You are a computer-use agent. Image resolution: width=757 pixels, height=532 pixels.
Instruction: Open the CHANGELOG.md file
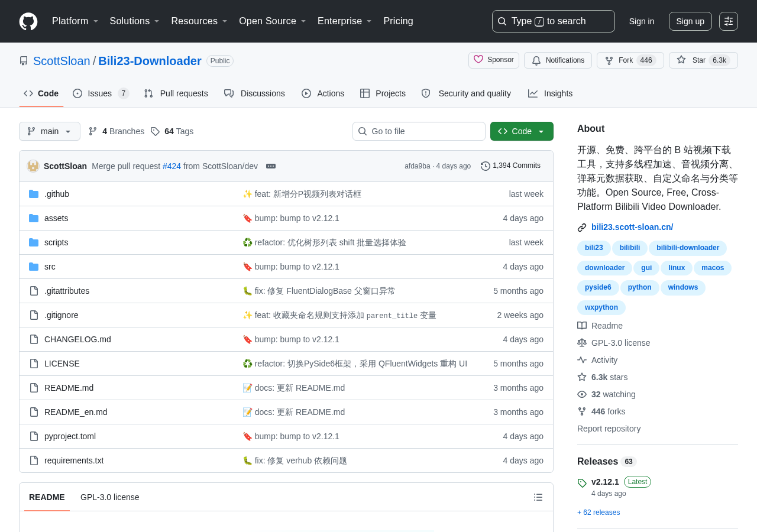coord(77,339)
